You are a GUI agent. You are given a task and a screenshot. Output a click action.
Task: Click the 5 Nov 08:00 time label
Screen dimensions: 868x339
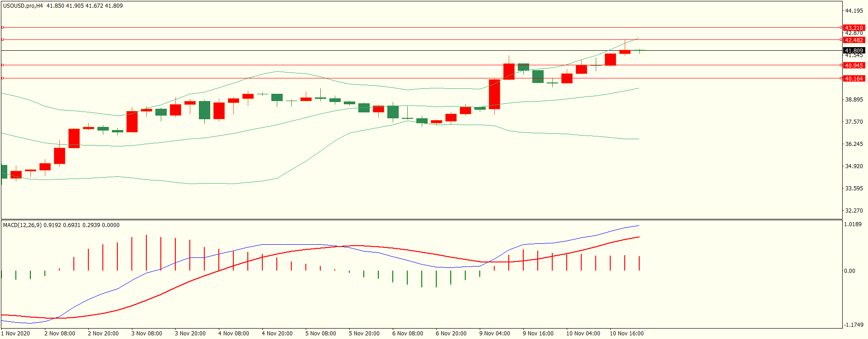[x=321, y=333]
